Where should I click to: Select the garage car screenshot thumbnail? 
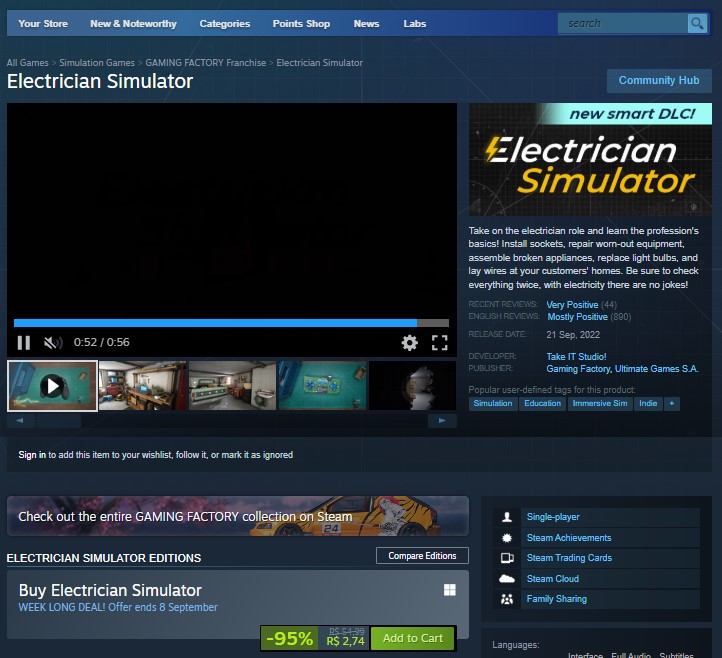pyautogui.click(x=233, y=386)
